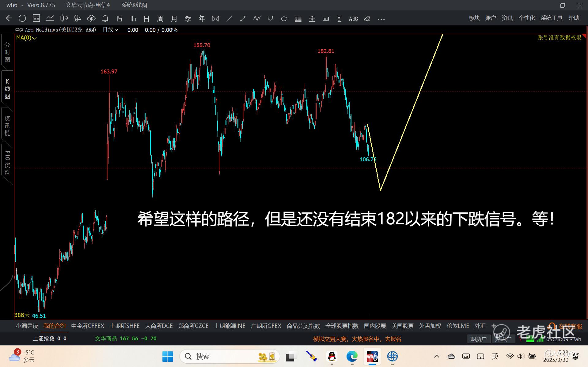Go back with the left arrow icon
The image size is (588, 367).
point(9,18)
